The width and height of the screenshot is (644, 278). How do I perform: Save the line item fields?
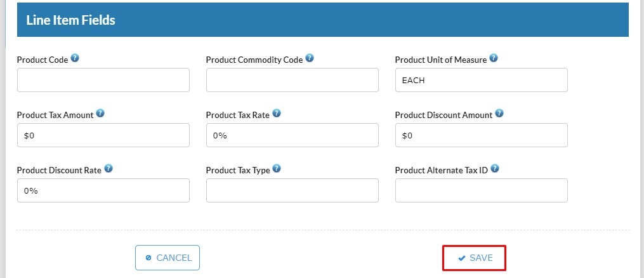[475, 258]
